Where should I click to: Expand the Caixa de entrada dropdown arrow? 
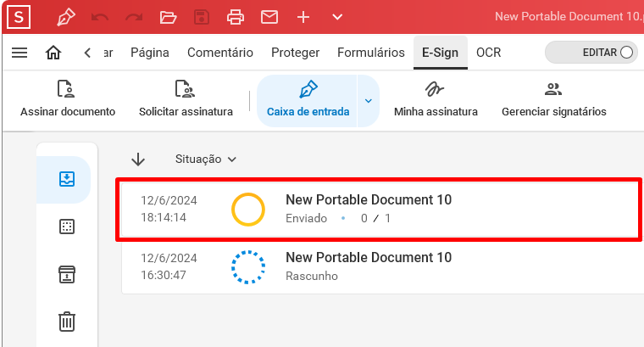(x=369, y=101)
